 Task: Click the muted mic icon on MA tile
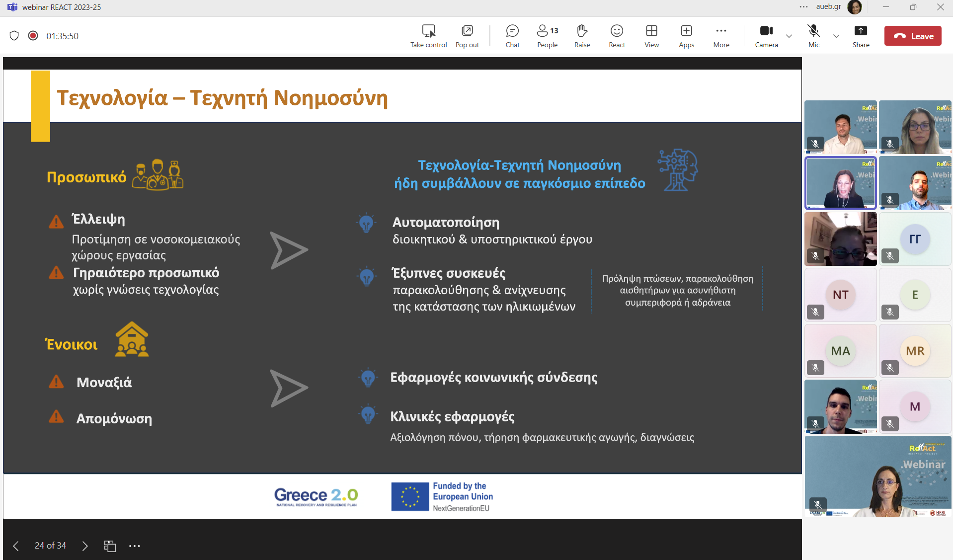click(x=815, y=368)
